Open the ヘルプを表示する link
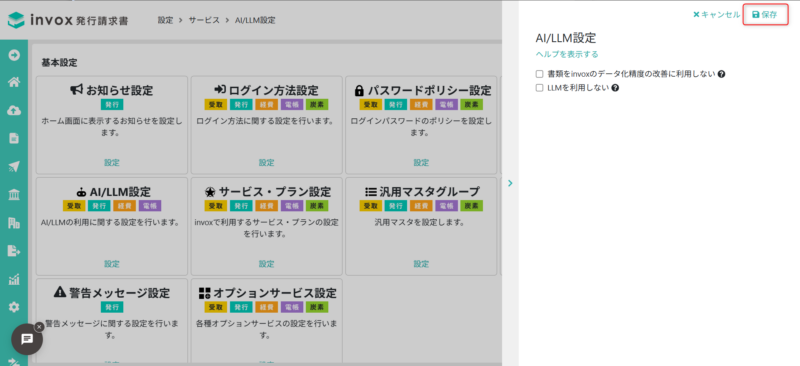 (567, 54)
